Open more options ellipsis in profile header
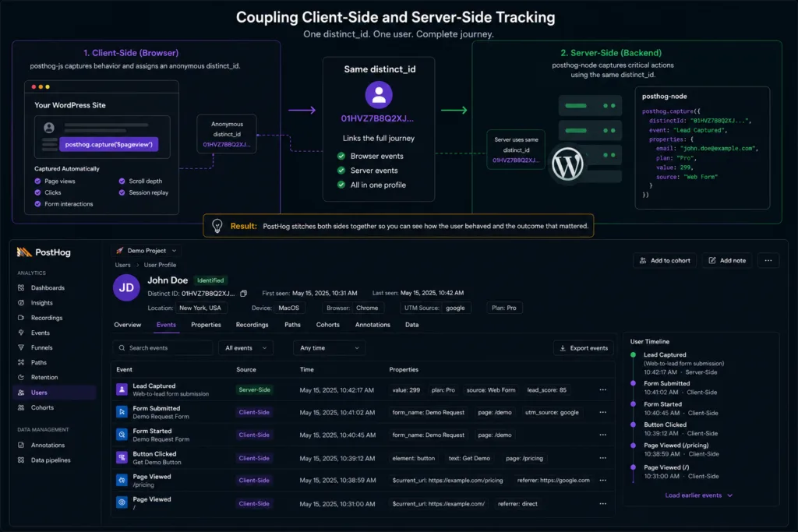 [x=768, y=260]
